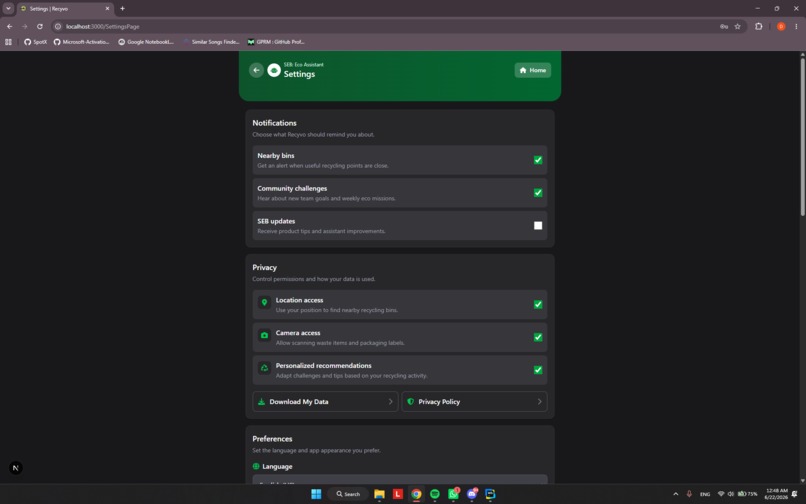Uncheck Personalized recommendations
The width and height of the screenshot is (806, 504).
538,370
